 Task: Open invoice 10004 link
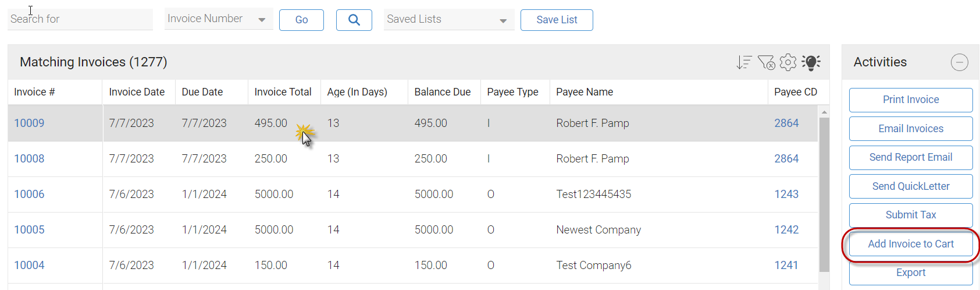pos(29,265)
